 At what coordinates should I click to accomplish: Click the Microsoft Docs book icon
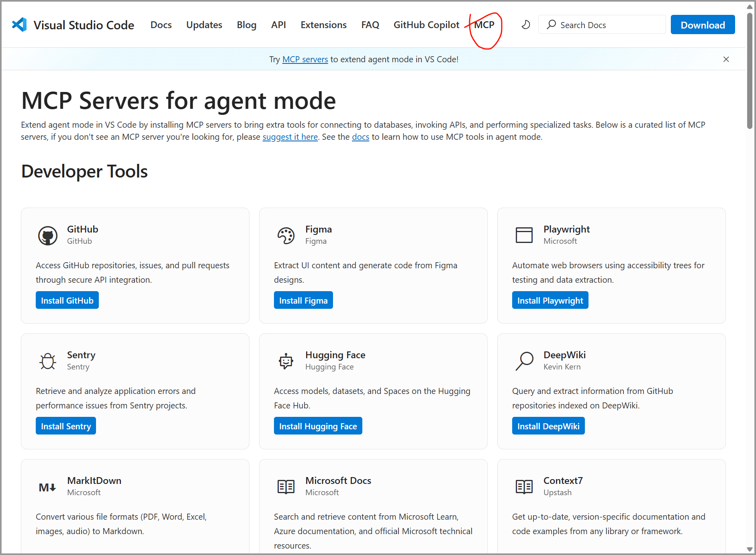(286, 487)
